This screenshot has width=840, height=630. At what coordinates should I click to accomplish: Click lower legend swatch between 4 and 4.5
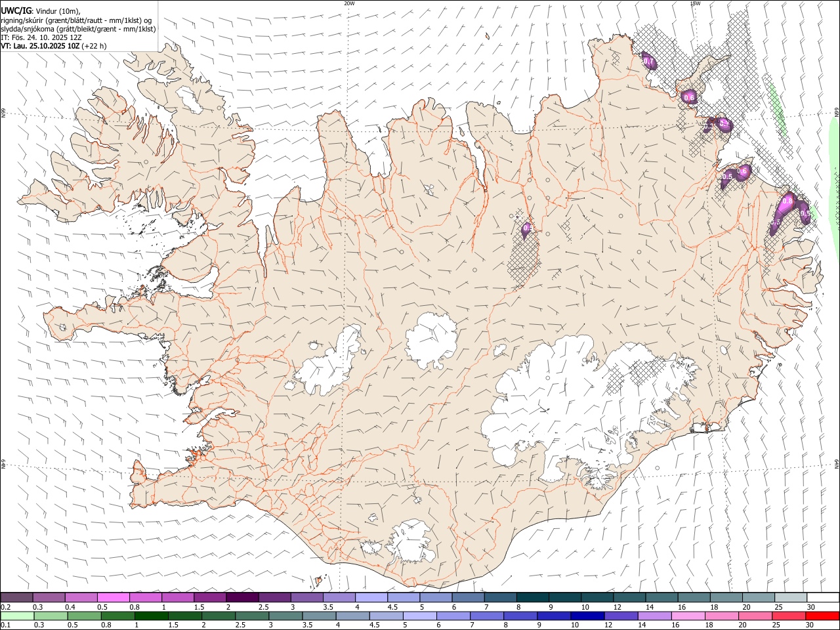pos(352,616)
